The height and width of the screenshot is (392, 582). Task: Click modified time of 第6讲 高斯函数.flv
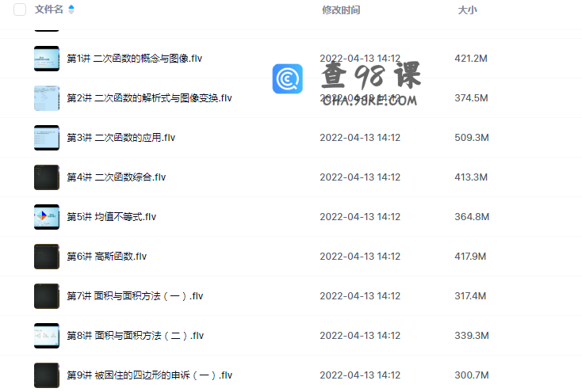tap(360, 257)
